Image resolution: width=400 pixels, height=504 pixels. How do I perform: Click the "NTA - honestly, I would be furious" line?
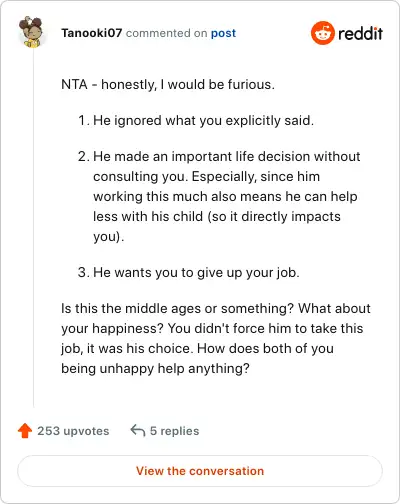point(168,84)
